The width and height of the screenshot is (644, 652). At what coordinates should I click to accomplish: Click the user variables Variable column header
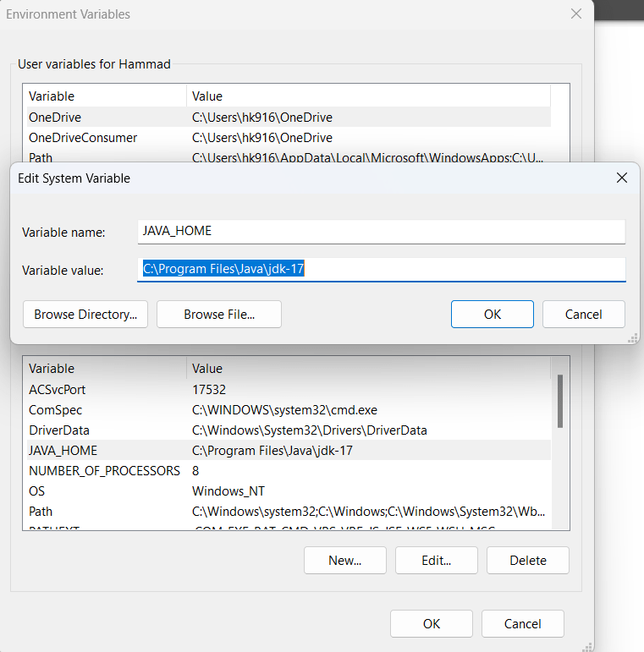point(107,96)
